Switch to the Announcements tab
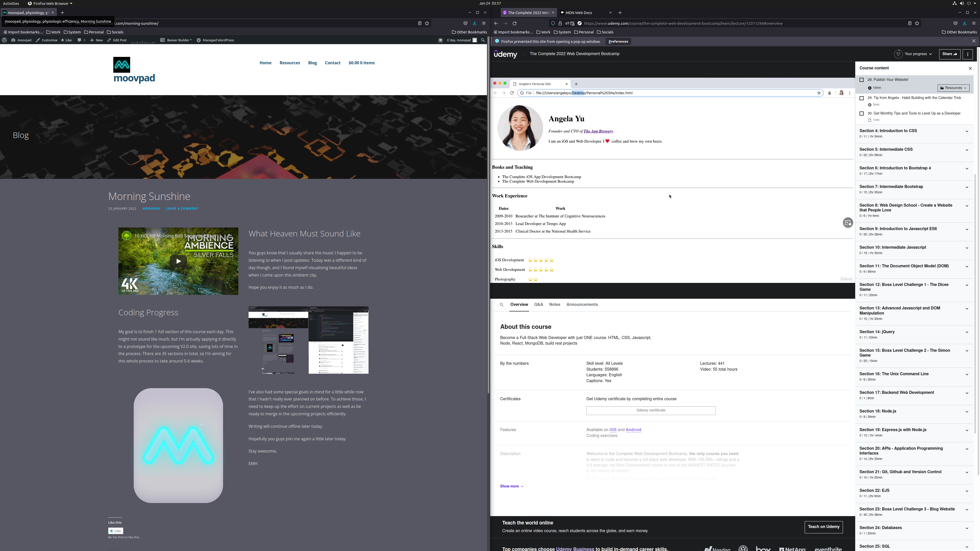The image size is (980, 551). tap(582, 305)
